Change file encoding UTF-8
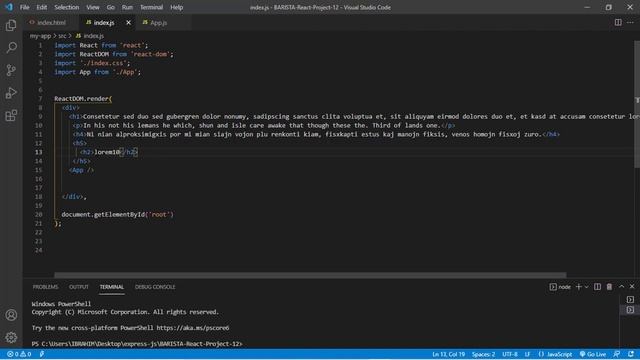The height and width of the screenshot is (360, 640). (510, 354)
